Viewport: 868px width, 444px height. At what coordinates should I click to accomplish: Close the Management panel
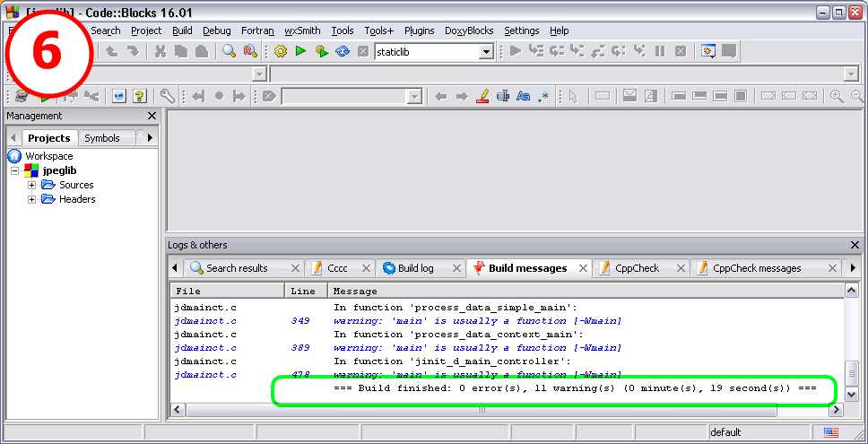coord(152,116)
